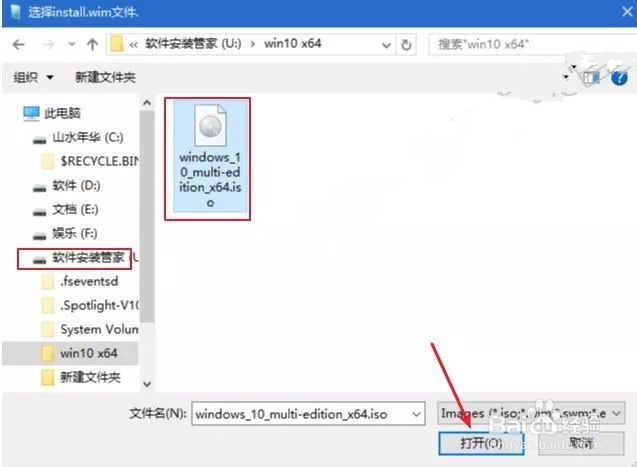Click drive icon next to 文档 (E:)
Image resolution: width=637 pixels, height=467 pixels.
(39, 212)
